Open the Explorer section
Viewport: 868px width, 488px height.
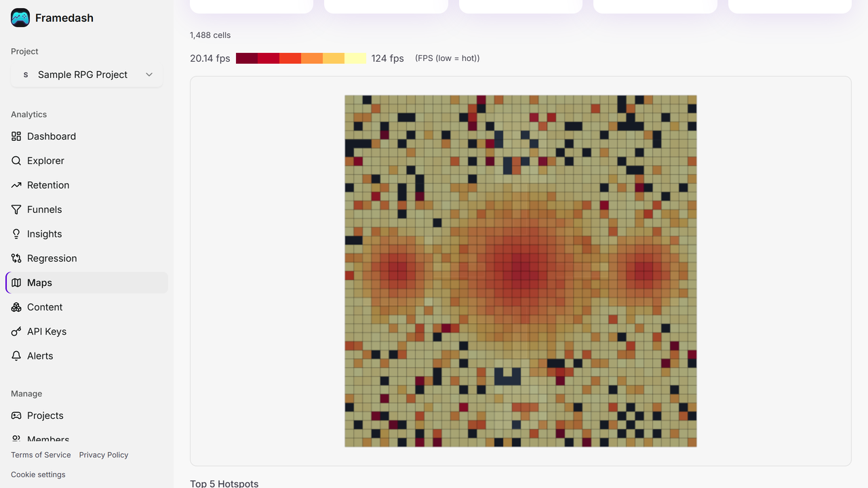pos(87,161)
